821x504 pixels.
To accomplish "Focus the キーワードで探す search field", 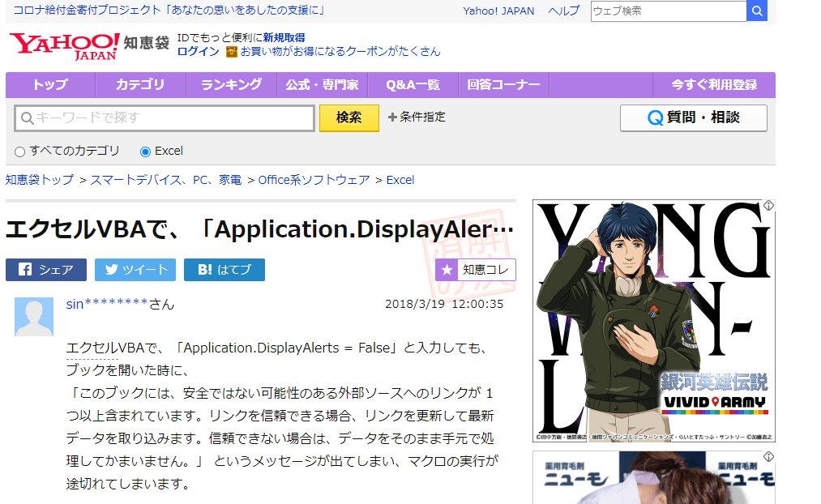I will pyautogui.click(x=165, y=117).
